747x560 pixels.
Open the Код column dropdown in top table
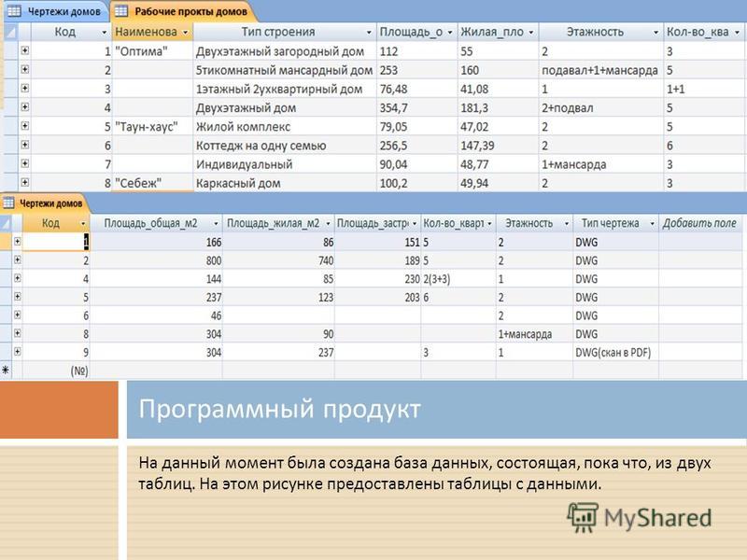click(x=105, y=33)
